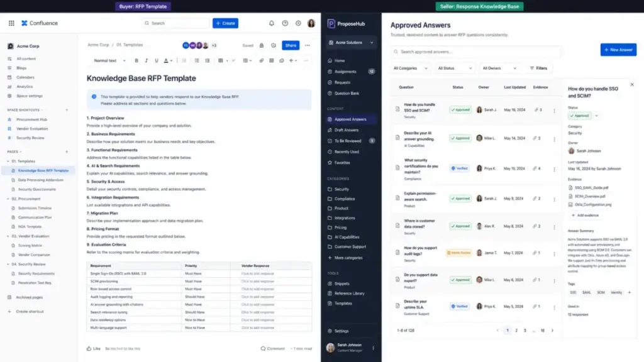
Task: Collapse the 02. Procurement tree section
Action: click(8, 199)
